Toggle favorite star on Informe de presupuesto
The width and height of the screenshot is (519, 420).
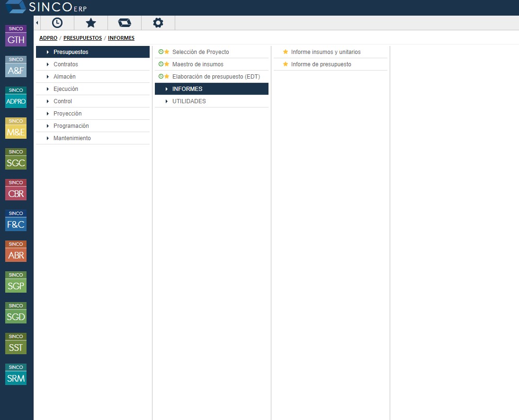click(x=285, y=64)
